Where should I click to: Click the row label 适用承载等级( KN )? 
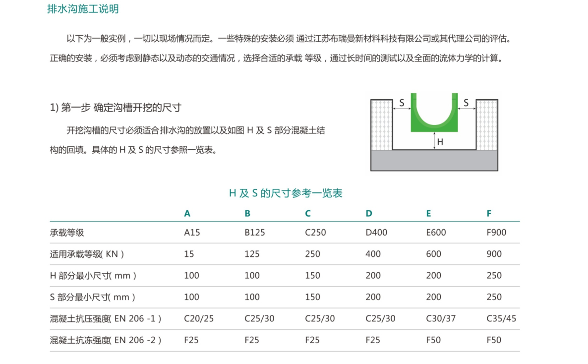(x=87, y=254)
